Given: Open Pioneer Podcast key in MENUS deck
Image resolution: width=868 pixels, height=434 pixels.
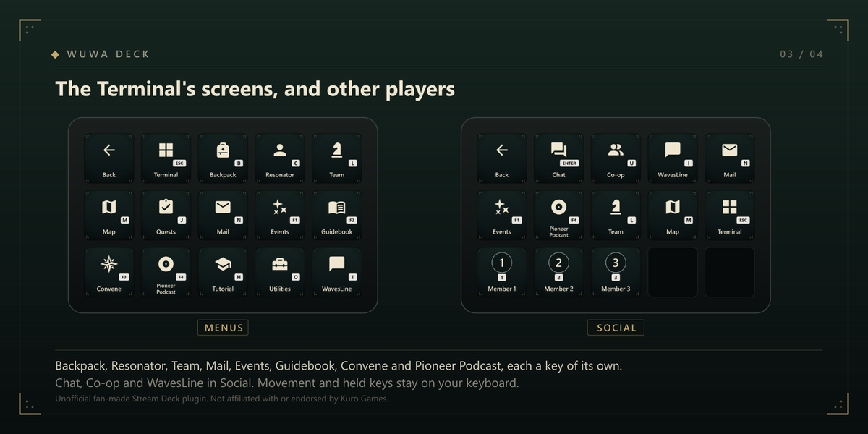Looking at the screenshot, I should [166, 272].
